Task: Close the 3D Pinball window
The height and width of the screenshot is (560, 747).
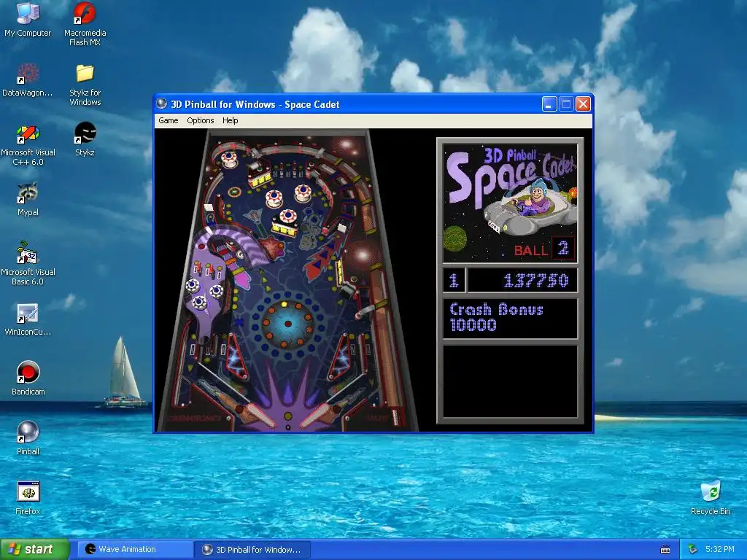Action: pos(583,104)
